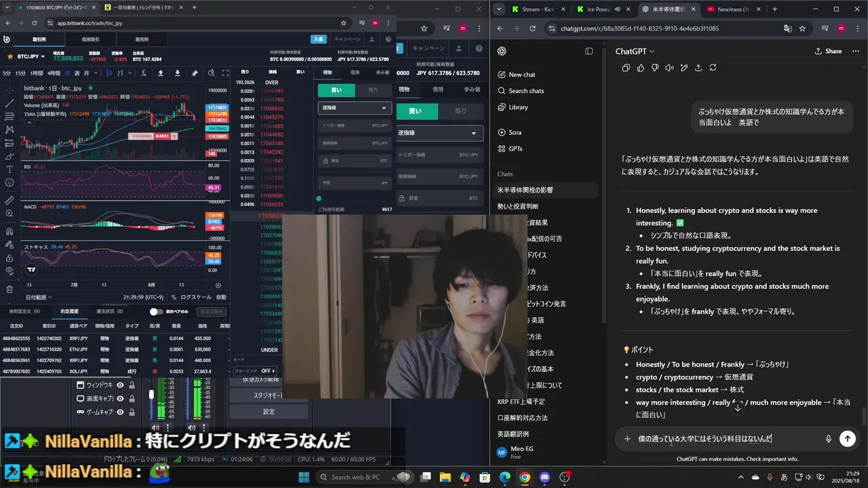This screenshot has width=868, height=488.
Task: Expand the 日付範囲 date range menu
Action: point(38,297)
